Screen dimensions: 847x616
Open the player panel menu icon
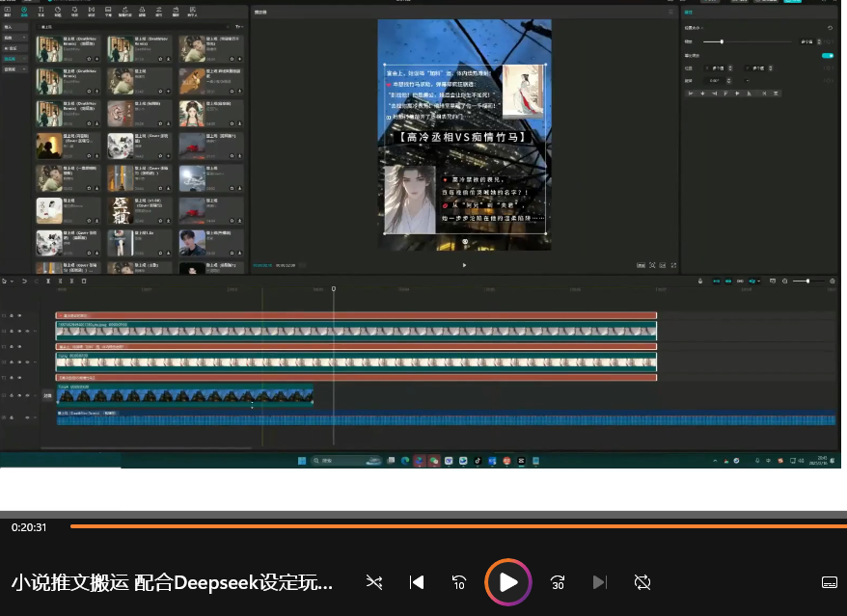pos(670,12)
